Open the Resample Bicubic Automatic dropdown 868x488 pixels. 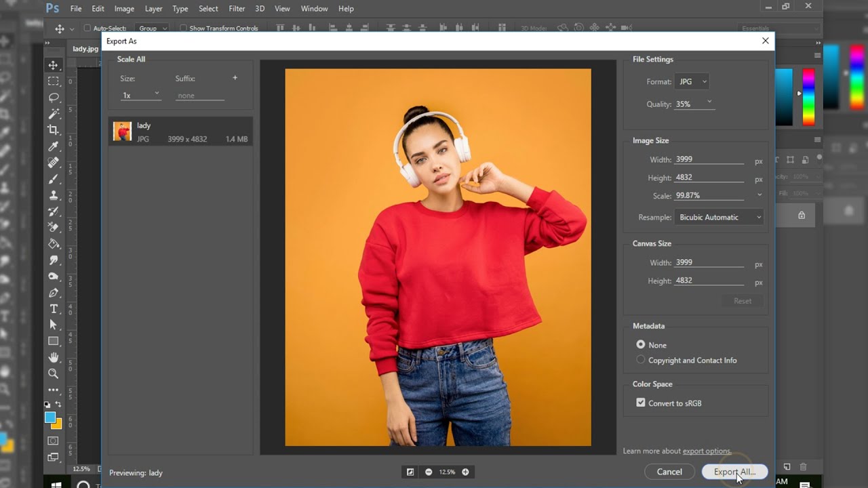(719, 217)
